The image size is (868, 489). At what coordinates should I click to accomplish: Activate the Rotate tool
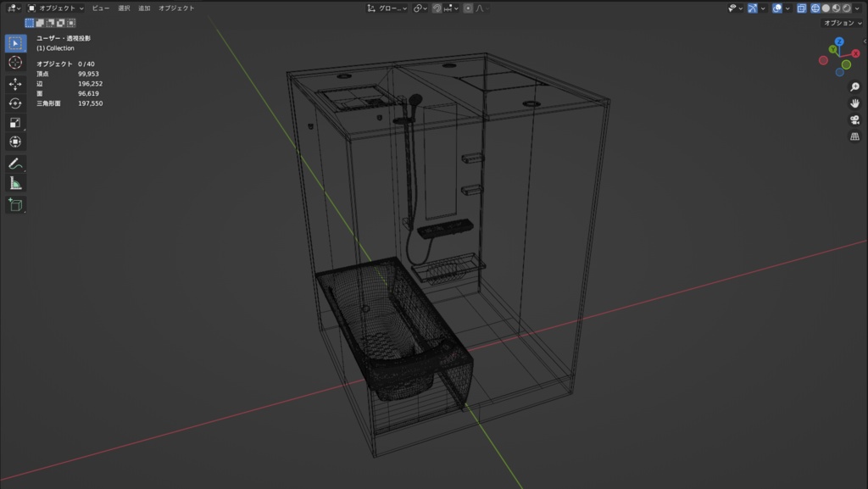(15, 103)
